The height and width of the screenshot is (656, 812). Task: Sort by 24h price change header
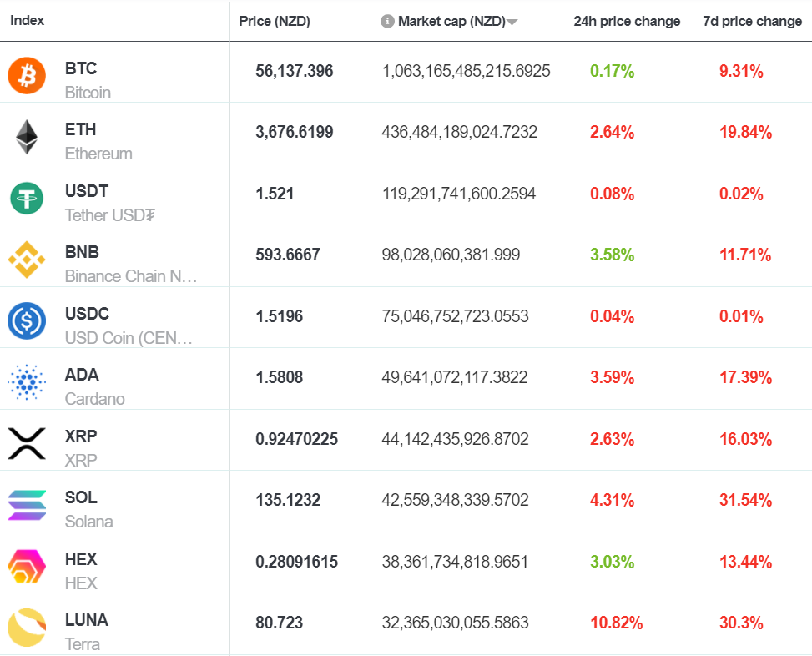point(627,21)
